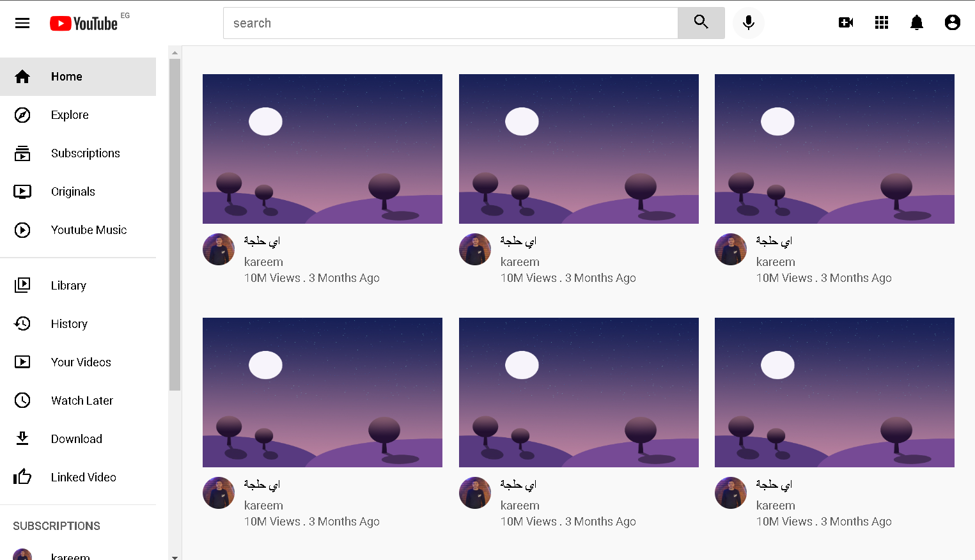This screenshot has width=975, height=560.
Task: Open Subscriptions in the sidebar
Action: pos(78,153)
